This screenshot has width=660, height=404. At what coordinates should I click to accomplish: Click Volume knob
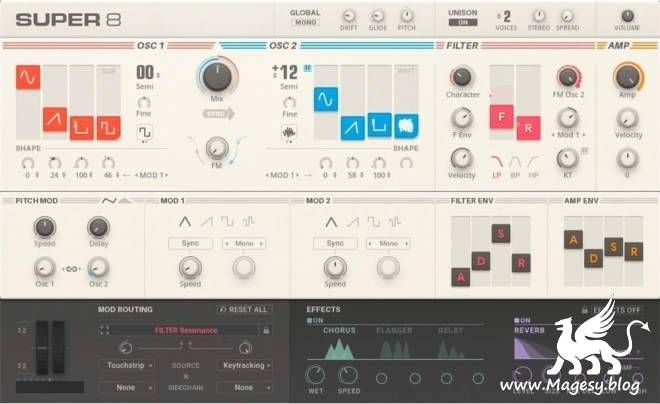627,16
